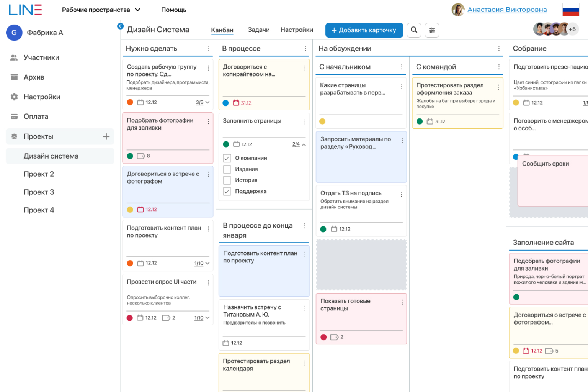Viewport: 588px width, 392px height.
Task: Collapse 2/4 checklist on Заполнить страницы
Action: 299,144
